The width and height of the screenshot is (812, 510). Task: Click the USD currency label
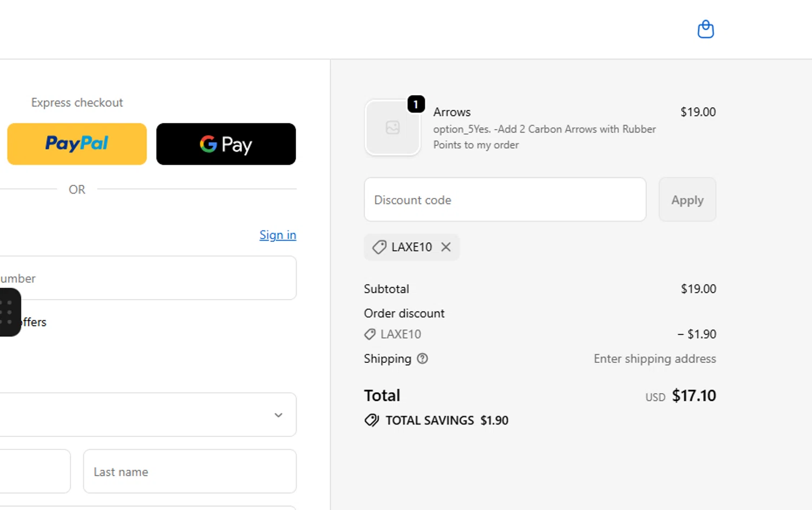click(655, 397)
